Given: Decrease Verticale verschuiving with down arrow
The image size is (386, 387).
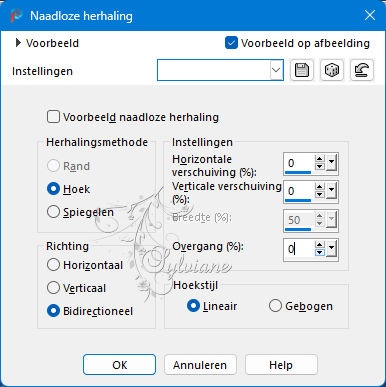Looking at the screenshot, I should [319, 194].
